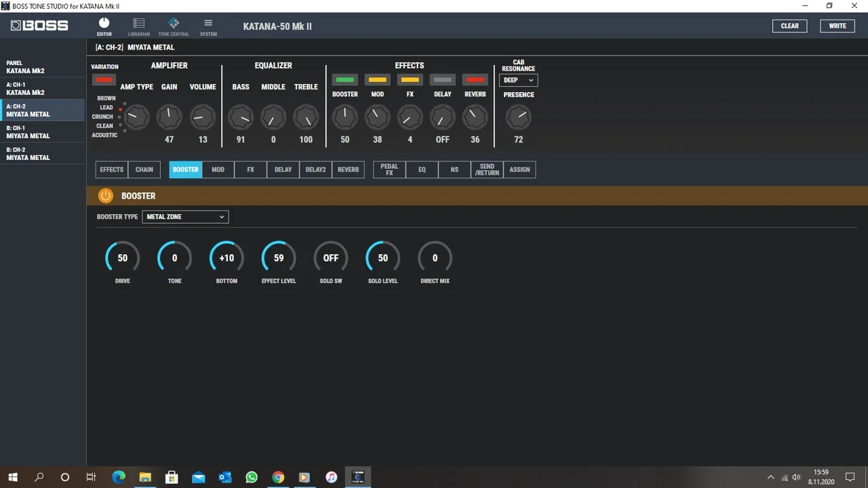
Task: Click the Presence knob
Action: coord(519,117)
